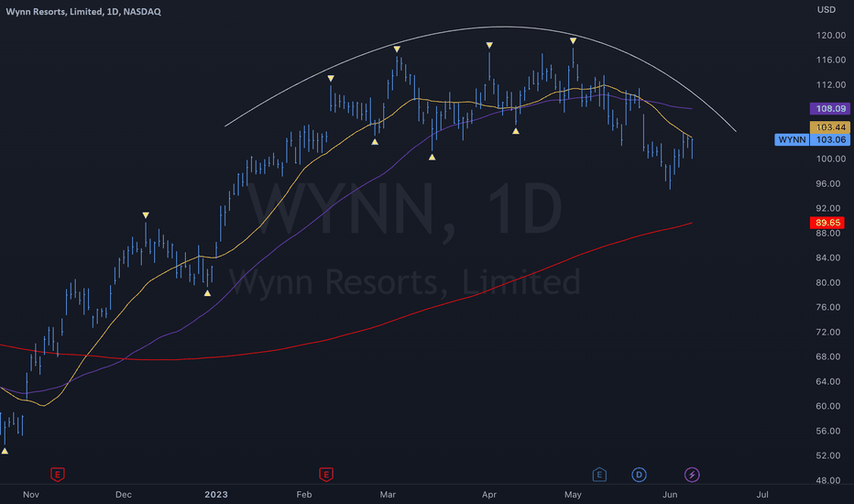Click the Wynn Resorts chart title

83,11
